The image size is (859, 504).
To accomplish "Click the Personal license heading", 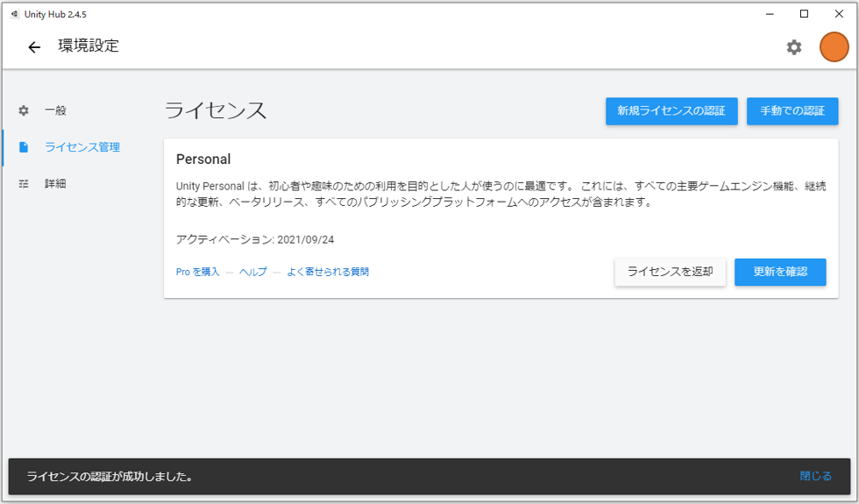I will (x=203, y=160).
